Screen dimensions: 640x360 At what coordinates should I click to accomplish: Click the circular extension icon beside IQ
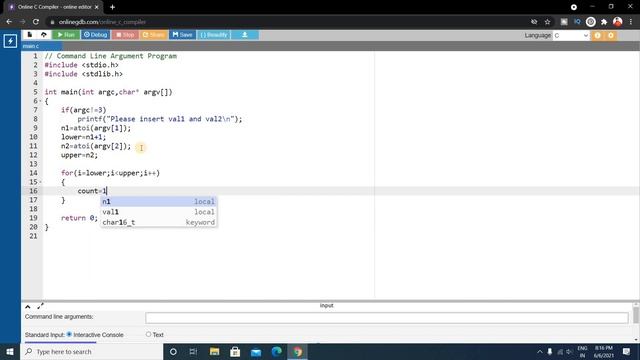[x=591, y=22]
